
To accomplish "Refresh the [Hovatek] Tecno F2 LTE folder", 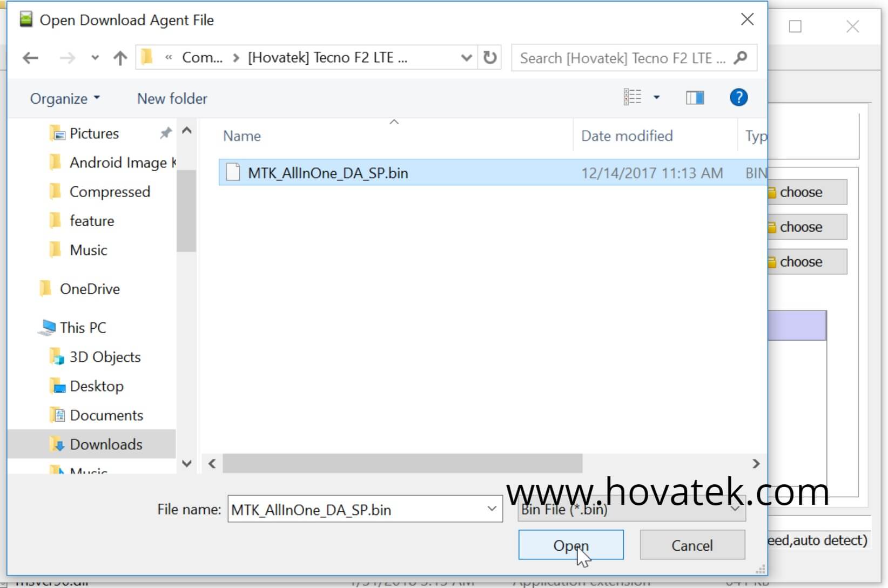I will (x=489, y=58).
